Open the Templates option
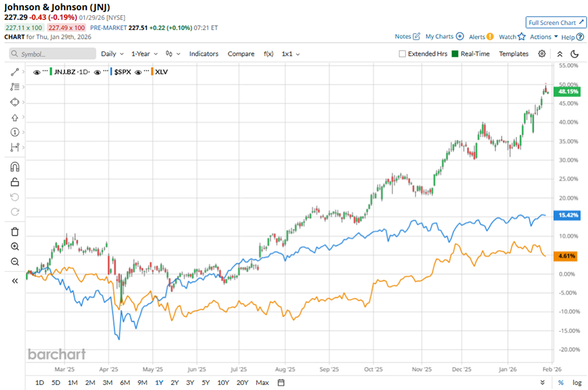 pyautogui.click(x=514, y=54)
